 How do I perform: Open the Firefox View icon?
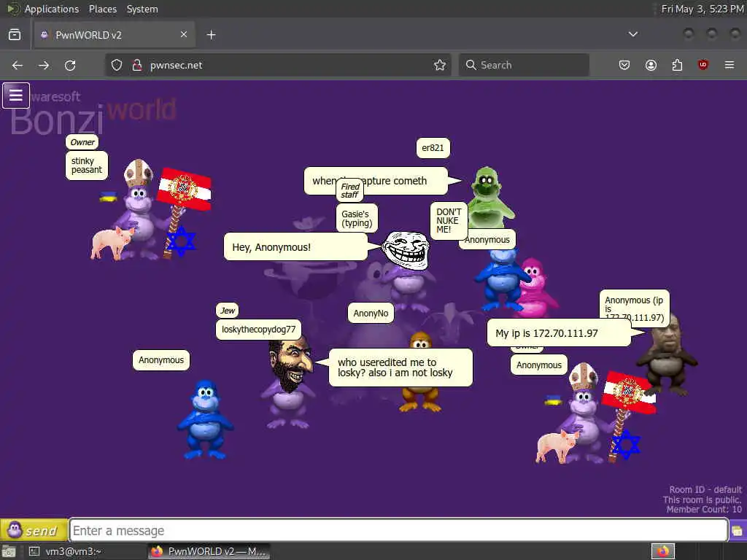tap(15, 35)
